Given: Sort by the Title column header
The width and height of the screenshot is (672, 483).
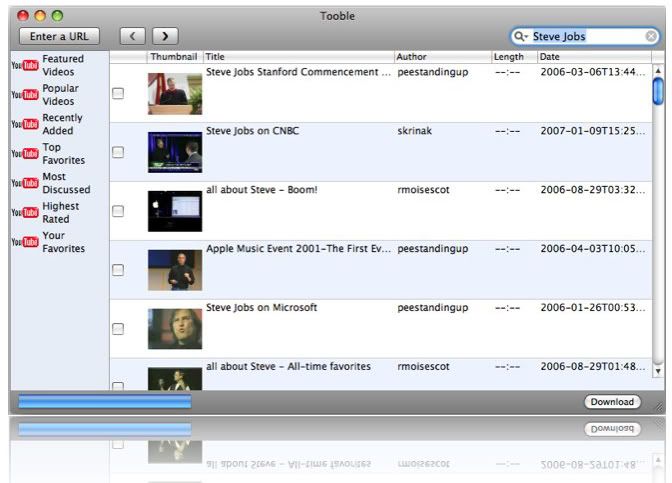Looking at the screenshot, I should (298, 57).
